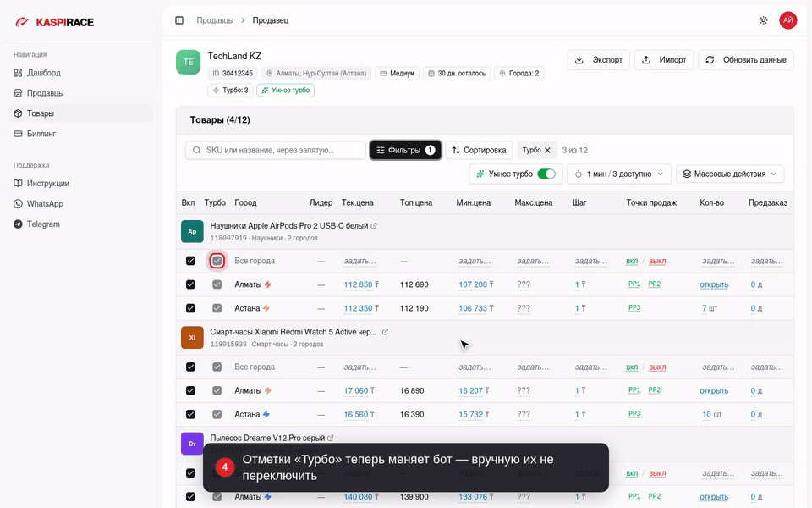The height and width of the screenshot is (508, 812).
Task: Toggle Турбо checkbox for AirPods Астана row
Action: tap(217, 308)
